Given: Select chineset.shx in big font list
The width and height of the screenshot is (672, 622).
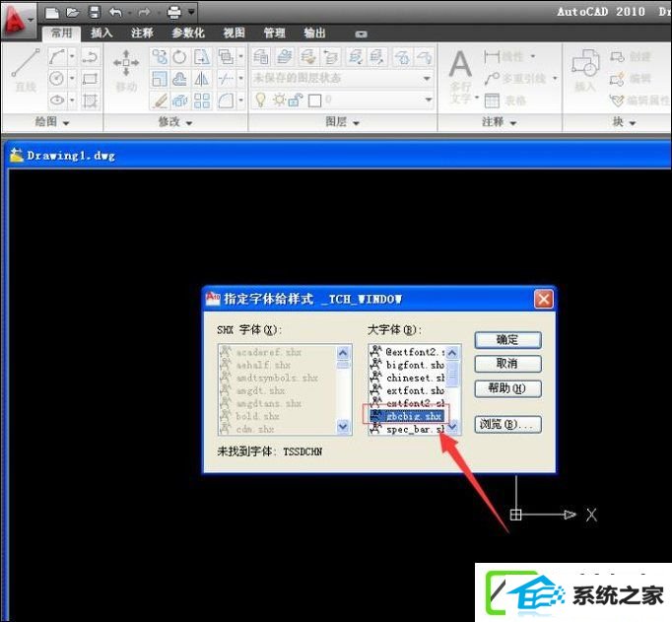Looking at the screenshot, I should coord(408,378).
